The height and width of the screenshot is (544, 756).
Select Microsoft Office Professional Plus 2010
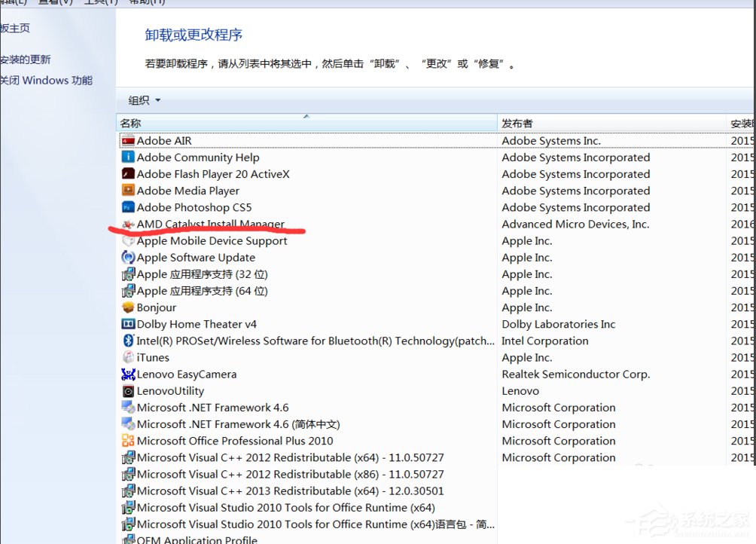(233, 441)
